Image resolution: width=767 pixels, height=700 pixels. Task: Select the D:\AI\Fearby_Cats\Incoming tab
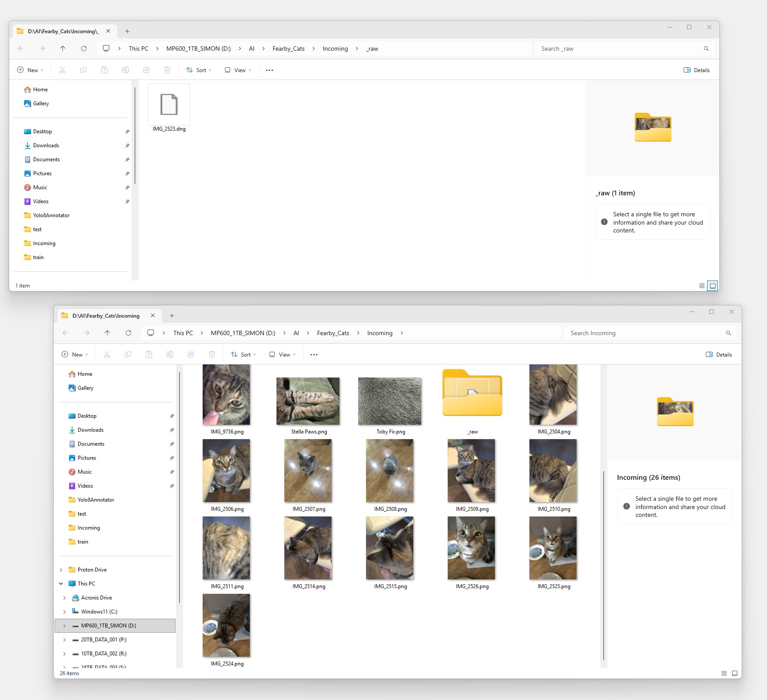tap(106, 315)
